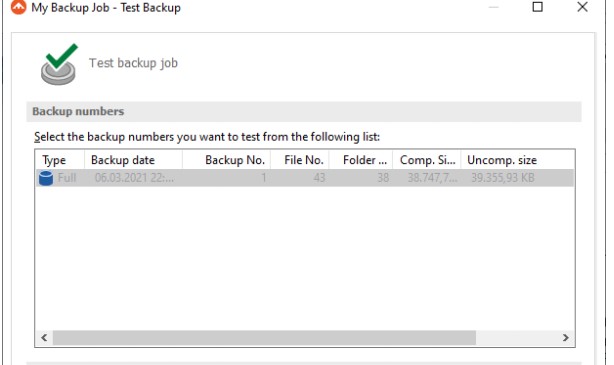The image size is (614, 365).
Task: Click the green checkmark test backup icon
Action: tap(59, 64)
